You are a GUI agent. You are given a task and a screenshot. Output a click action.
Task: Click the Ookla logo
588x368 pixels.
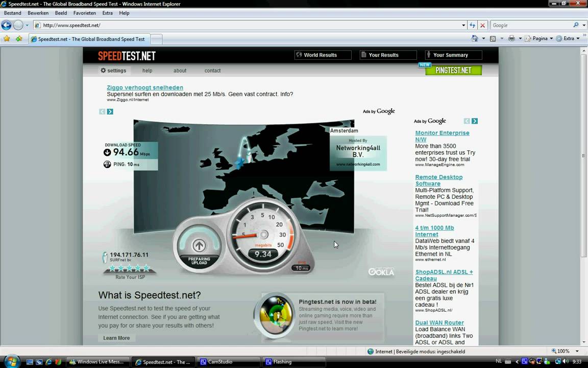point(381,271)
